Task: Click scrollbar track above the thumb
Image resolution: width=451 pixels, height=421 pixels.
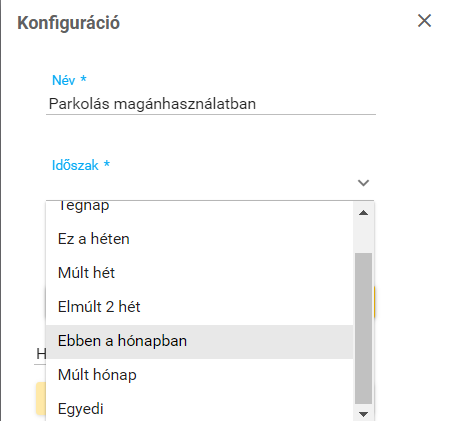Action: (363, 236)
